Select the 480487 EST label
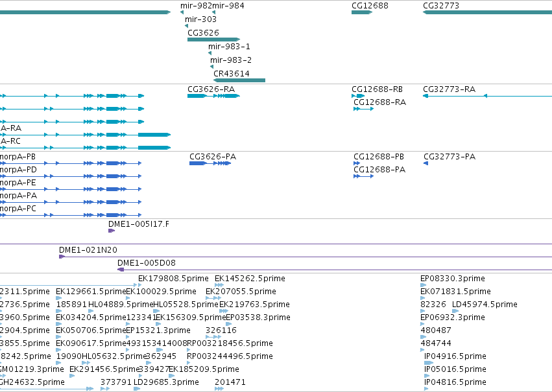The image size is (552, 392). 436,331
